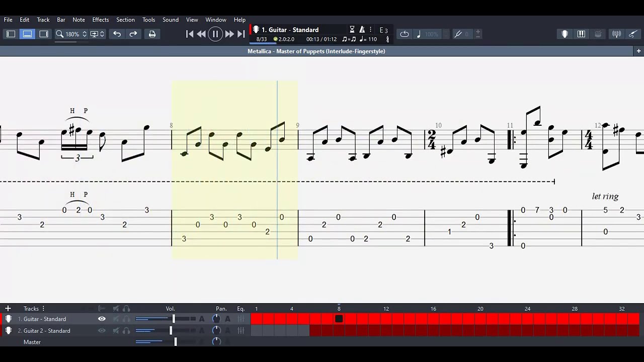Toggle the bottom global view panel
The height and width of the screenshot is (362, 644).
click(27, 34)
